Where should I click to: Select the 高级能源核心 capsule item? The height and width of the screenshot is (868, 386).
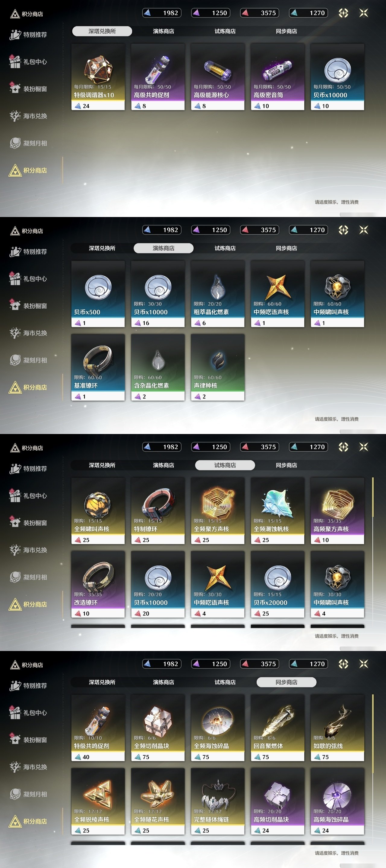218,77
